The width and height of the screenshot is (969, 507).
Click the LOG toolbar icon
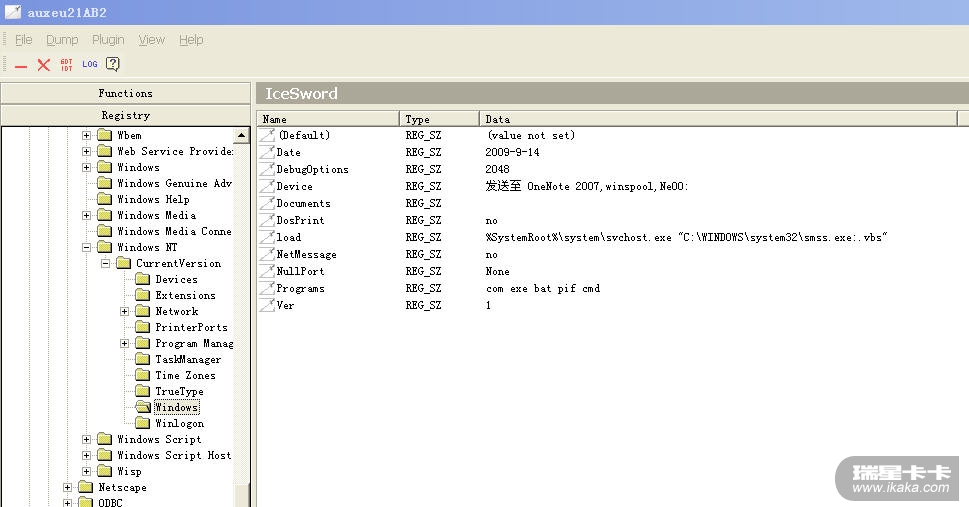point(90,65)
